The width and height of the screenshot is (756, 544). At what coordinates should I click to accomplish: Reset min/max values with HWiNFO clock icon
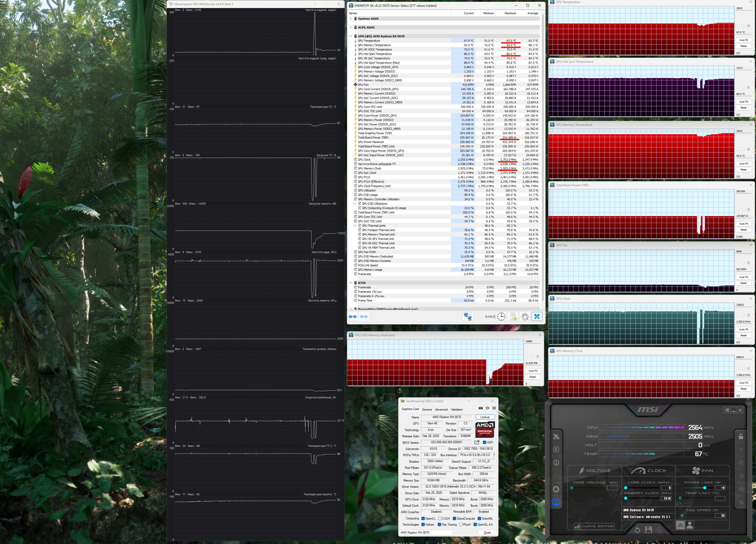[501, 317]
